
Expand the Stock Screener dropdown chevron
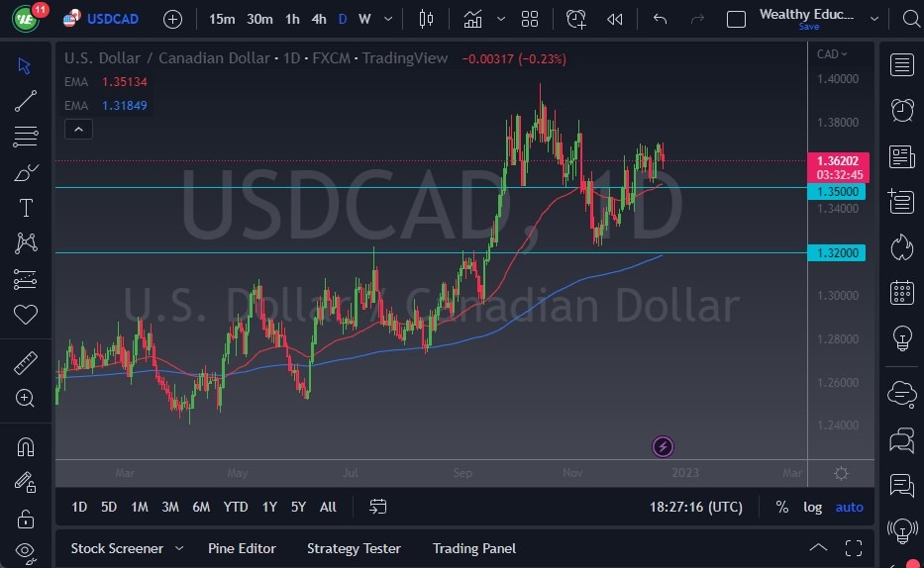coord(179,548)
